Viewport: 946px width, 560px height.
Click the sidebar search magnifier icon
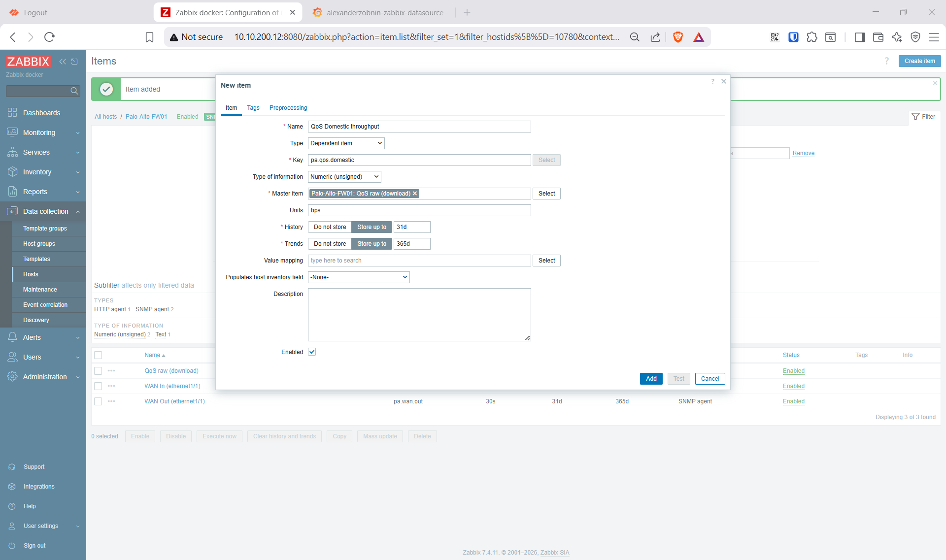(x=74, y=91)
